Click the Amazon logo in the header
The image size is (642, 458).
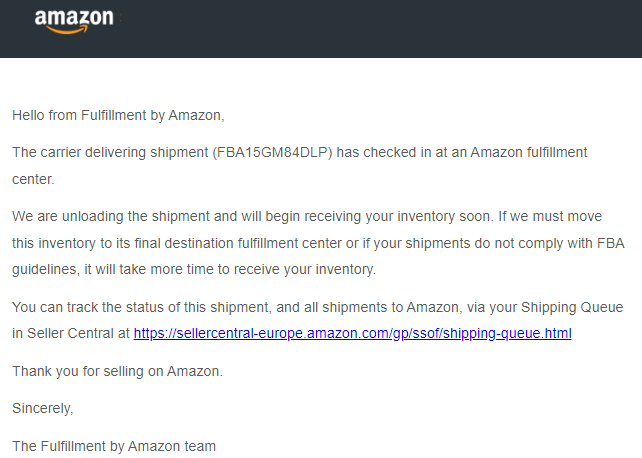point(74,21)
